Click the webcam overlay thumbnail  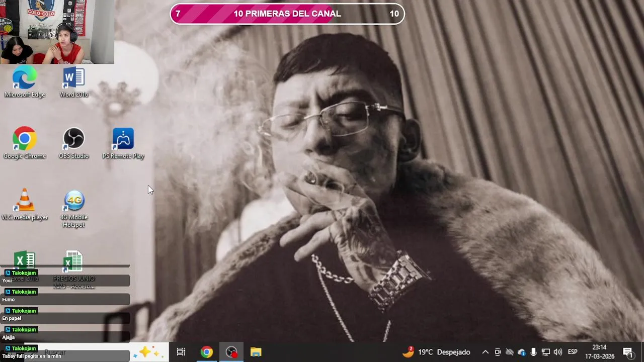(x=57, y=32)
